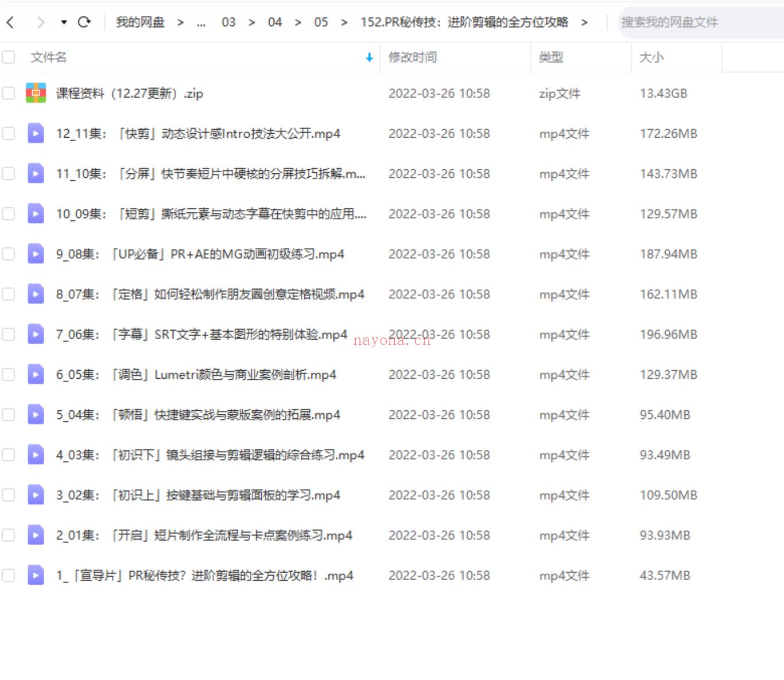Open breadcrumb folder 152.PR秘传技
Image resolution: width=784 pixels, height=680 pixels.
pyautogui.click(x=464, y=22)
